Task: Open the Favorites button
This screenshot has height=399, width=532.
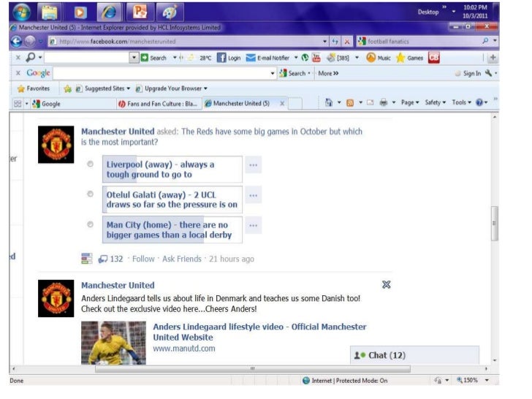Action: 34,88
